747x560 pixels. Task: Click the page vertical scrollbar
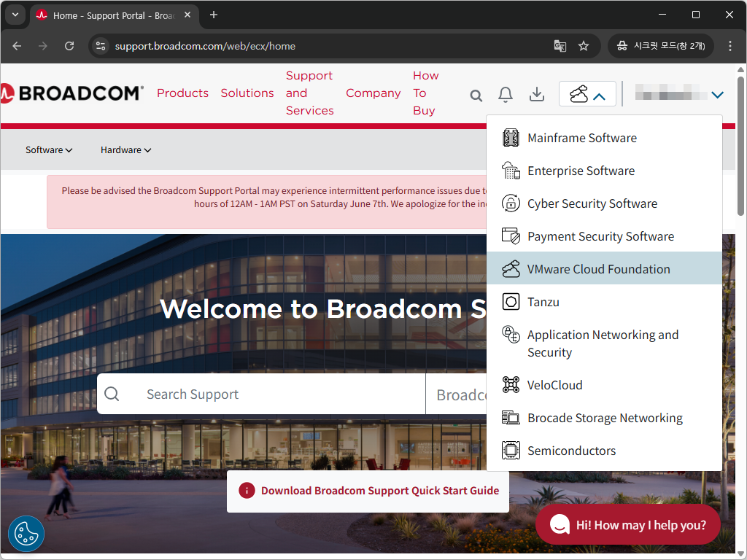tap(741, 145)
